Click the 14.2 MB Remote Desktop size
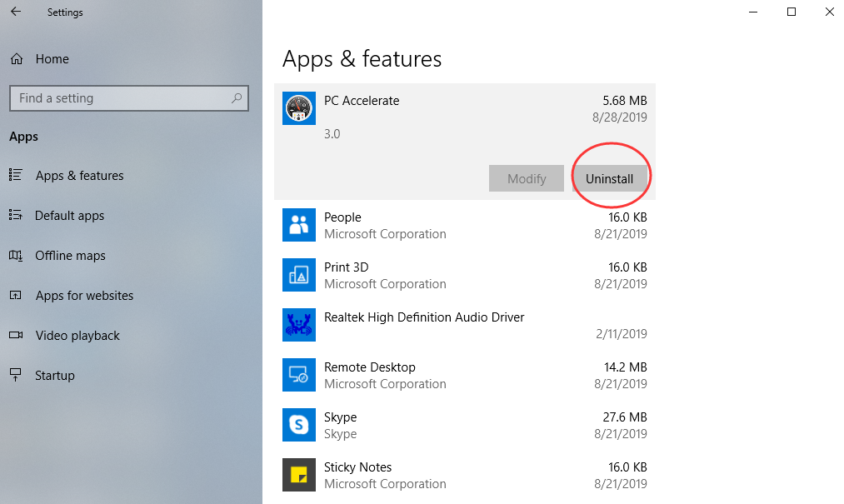 click(x=625, y=367)
